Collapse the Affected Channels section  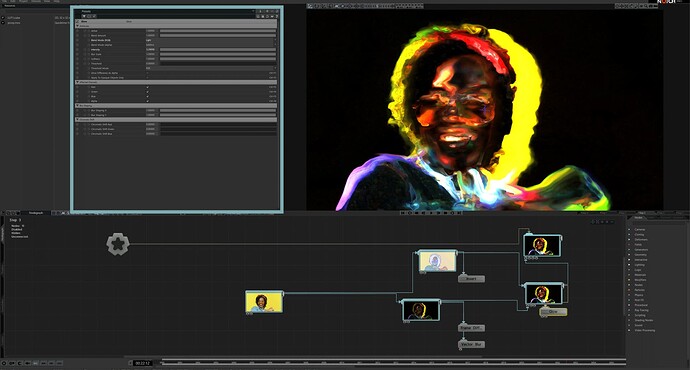78,82
